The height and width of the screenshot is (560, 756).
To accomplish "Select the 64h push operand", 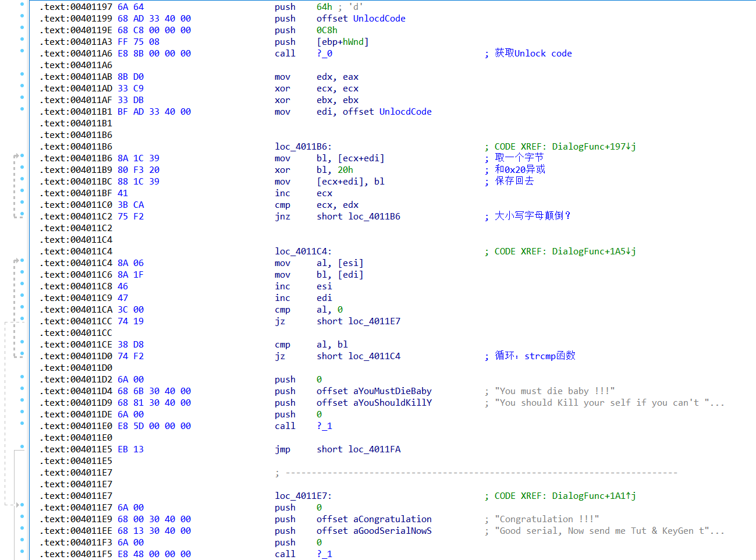I will 325,7.
